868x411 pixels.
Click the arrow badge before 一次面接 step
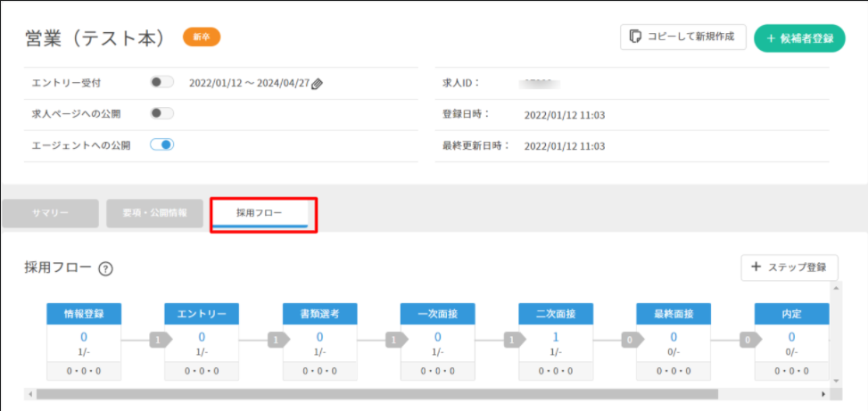click(393, 340)
